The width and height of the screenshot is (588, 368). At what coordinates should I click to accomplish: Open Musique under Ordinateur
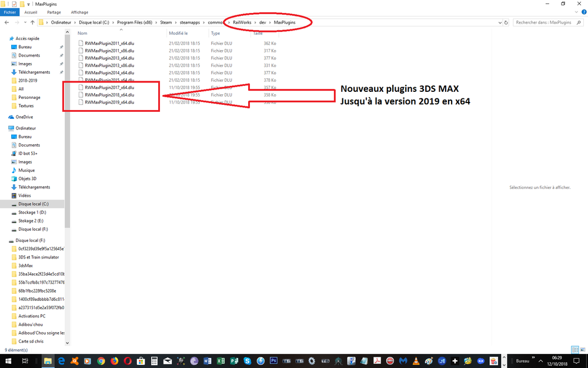click(26, 171)
